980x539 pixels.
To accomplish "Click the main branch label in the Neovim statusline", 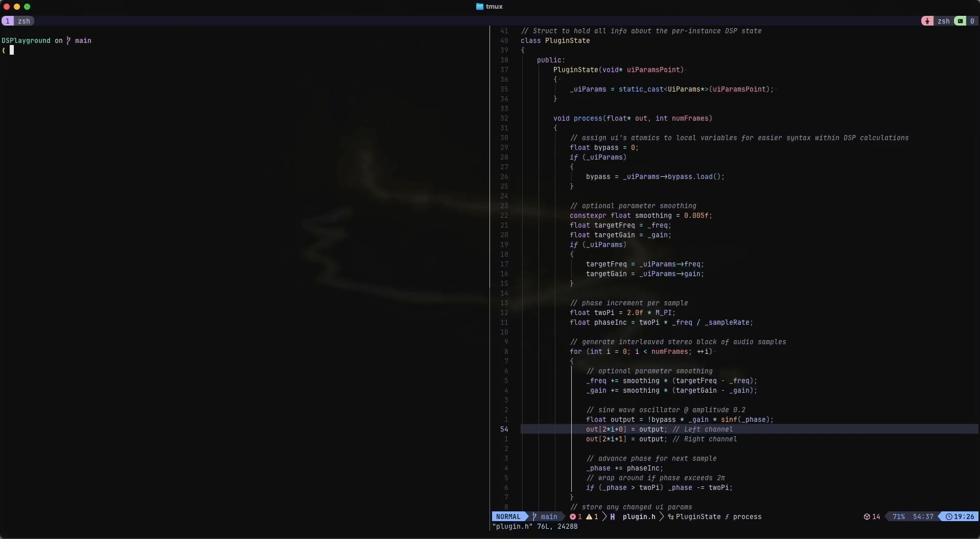I will (x=549, y=516).
